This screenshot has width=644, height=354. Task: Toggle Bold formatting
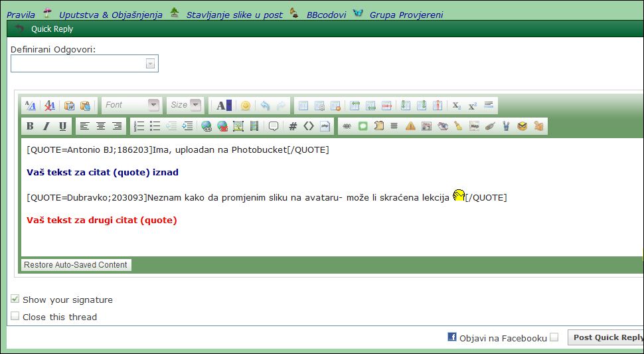coord(30,126)
